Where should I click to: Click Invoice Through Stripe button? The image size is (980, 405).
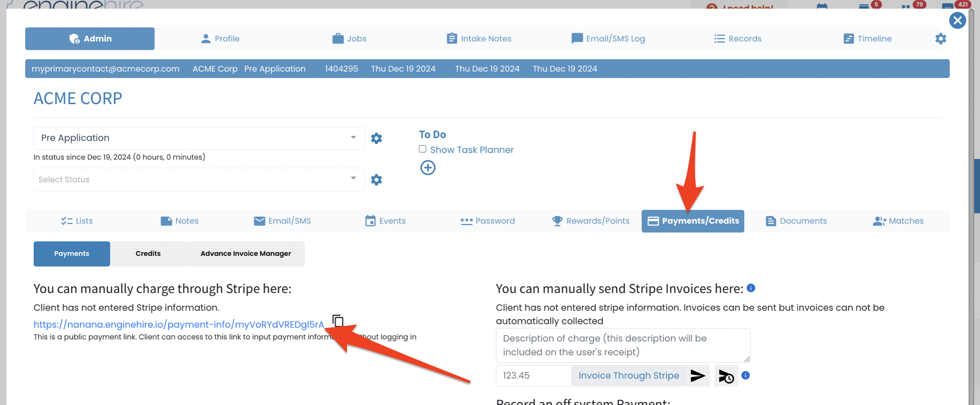(629, 375)
